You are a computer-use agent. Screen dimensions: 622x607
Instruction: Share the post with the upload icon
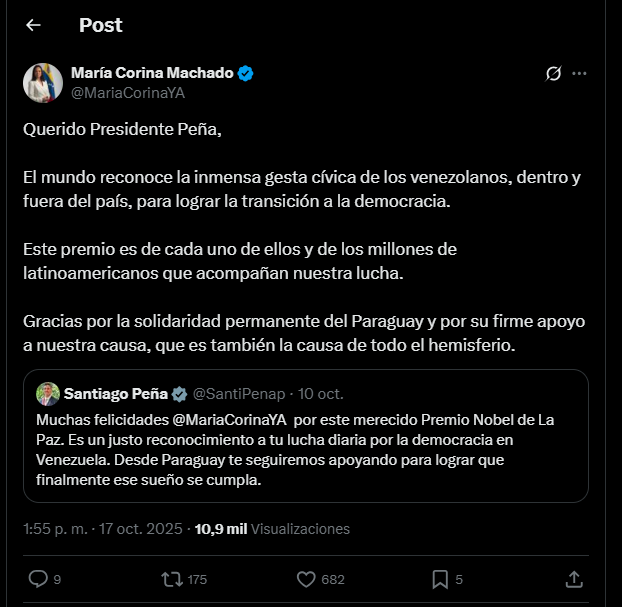tap(574, 578)
